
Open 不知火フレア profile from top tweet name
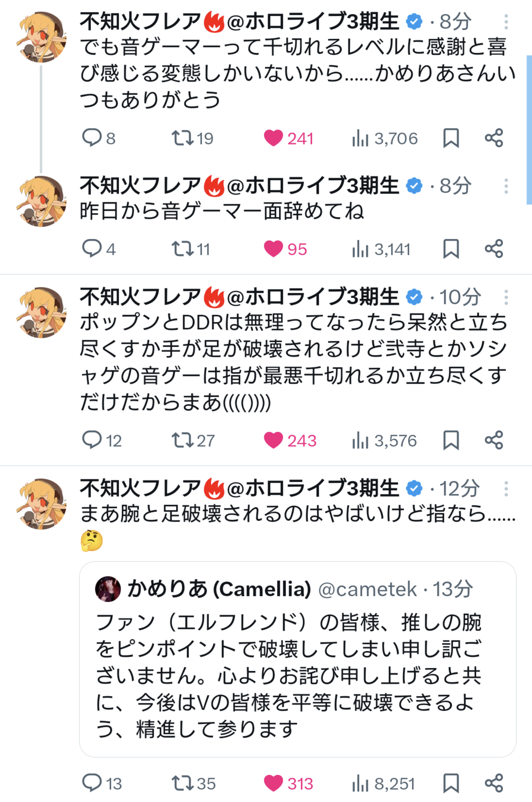click(x=140, y=21)
